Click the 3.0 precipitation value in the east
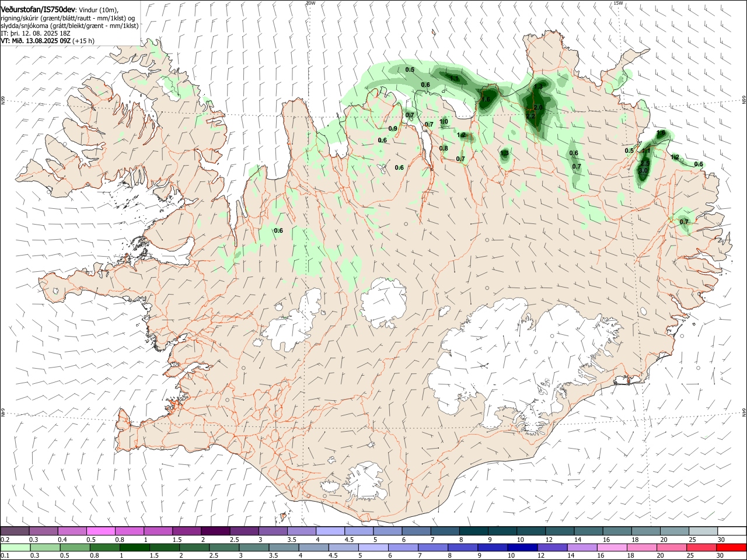This screenshot has width=747, height=560. point(643,170)
